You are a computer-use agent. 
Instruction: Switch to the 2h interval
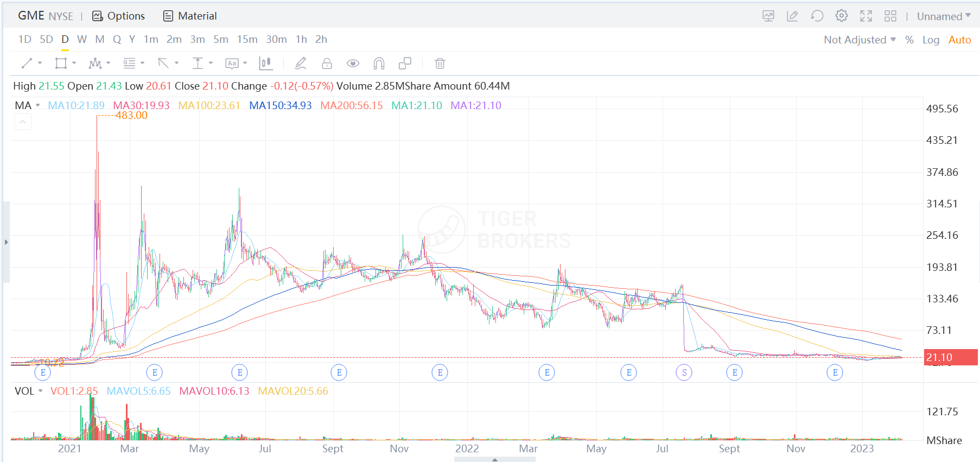[x=321, y=39]
